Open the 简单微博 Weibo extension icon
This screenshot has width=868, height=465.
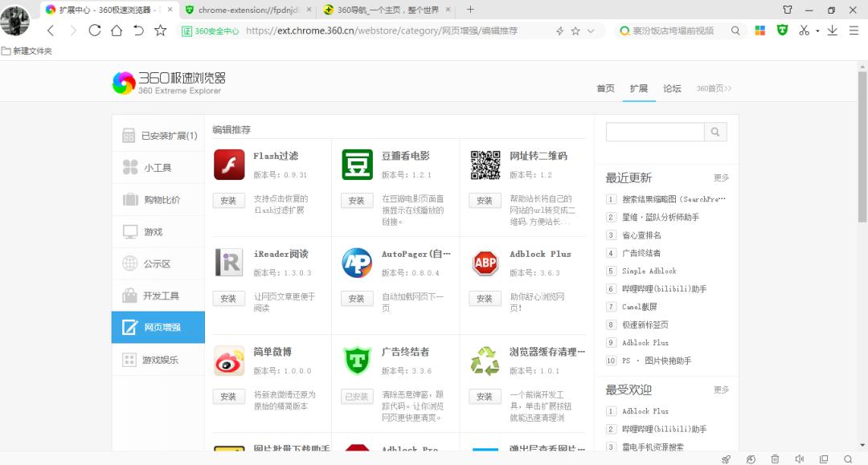coord(228,359)
